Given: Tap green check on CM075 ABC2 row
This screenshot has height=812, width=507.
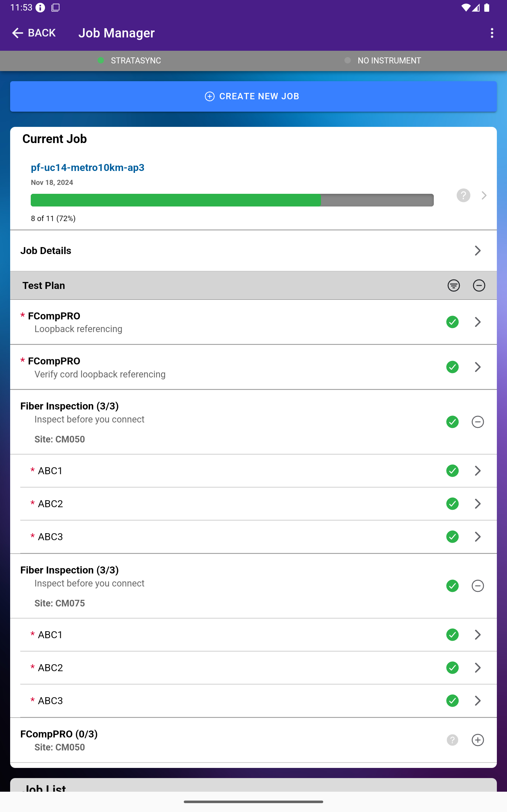Looking at the screenshot, I should [x=452, y=668].
